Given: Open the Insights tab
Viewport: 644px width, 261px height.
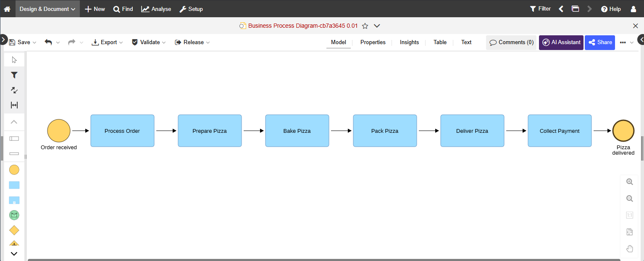Looking at the screenshot, I should tap(409, 42).
